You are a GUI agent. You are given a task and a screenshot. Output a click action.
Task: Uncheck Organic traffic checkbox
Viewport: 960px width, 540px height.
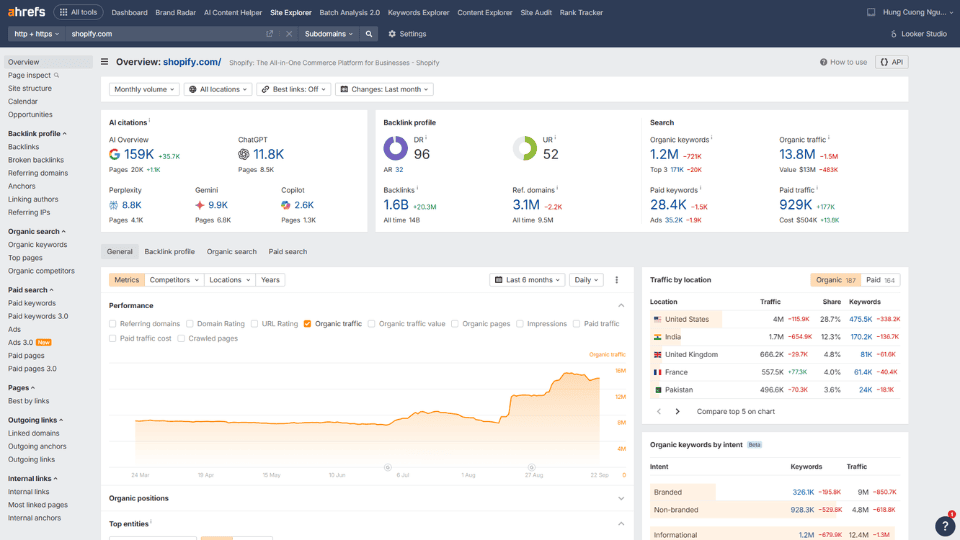[x=307, y=324]
